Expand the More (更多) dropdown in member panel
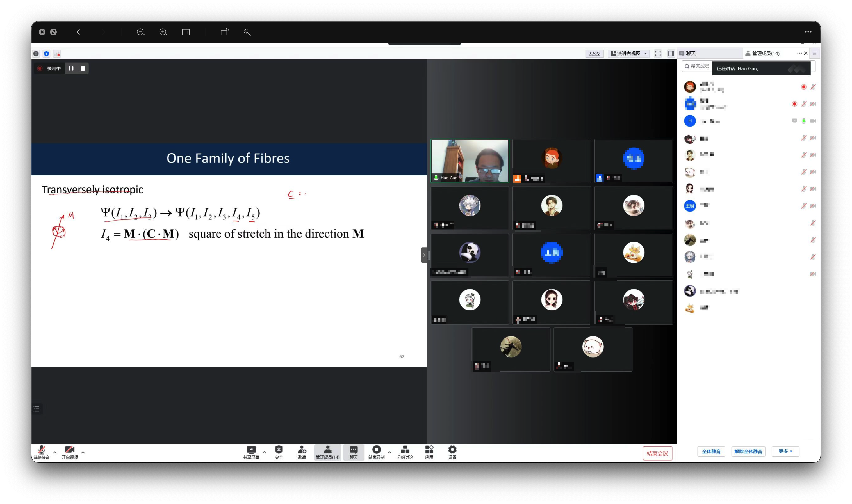Screen dimensions: 852x504 [x=785, y=451]
